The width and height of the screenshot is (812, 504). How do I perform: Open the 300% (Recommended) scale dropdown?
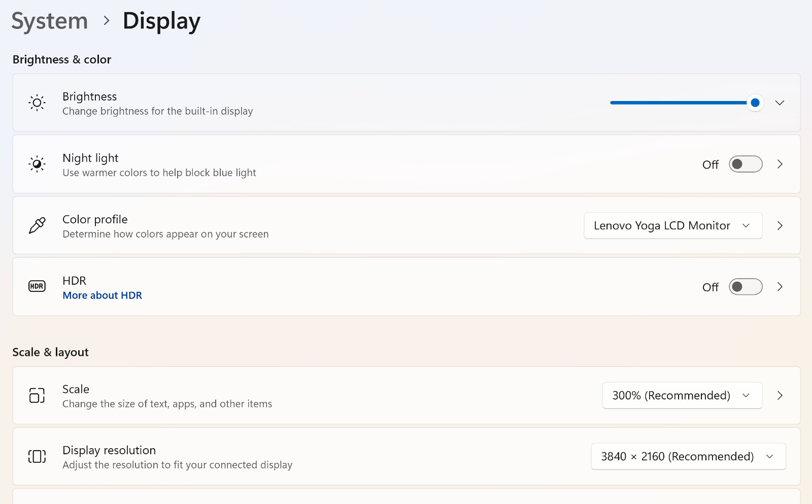(682, 395)
